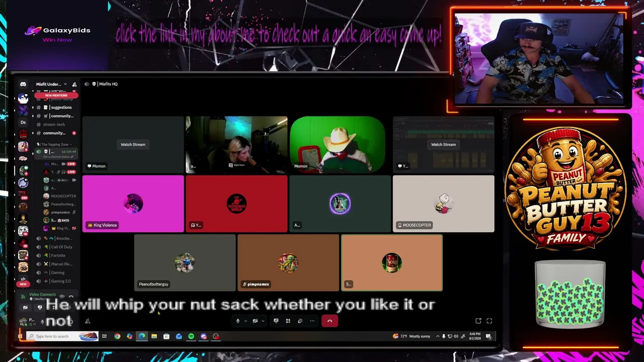Click the GalaxyBids Win Now banner
Viewport: 644px width, 362px height.
pyautogui.click(x=58, y=34)
